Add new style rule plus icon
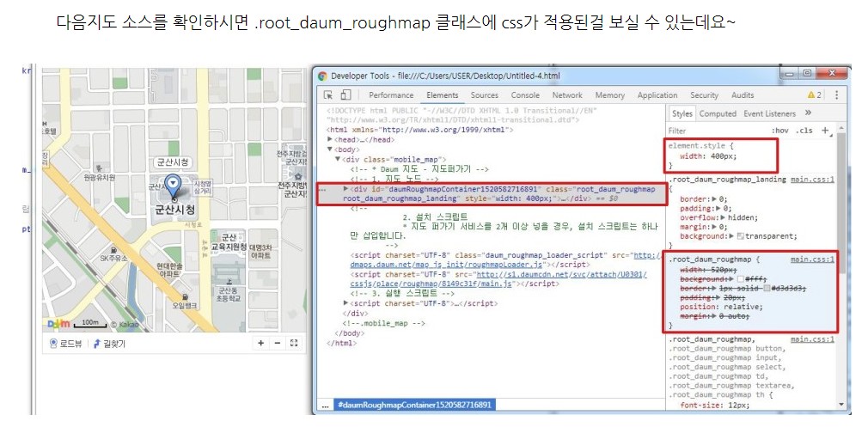868x427 pixels. click(825, 131)
